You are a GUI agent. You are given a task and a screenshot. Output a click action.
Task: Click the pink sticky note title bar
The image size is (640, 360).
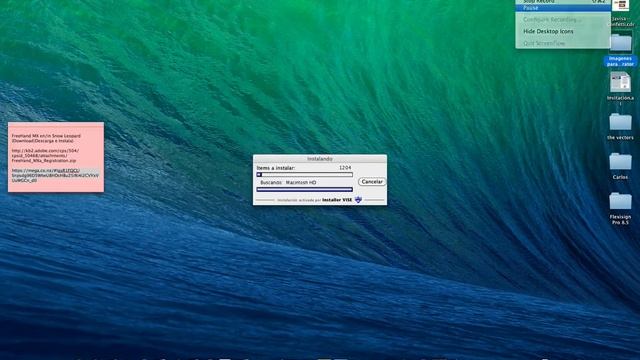coord(56,124)
